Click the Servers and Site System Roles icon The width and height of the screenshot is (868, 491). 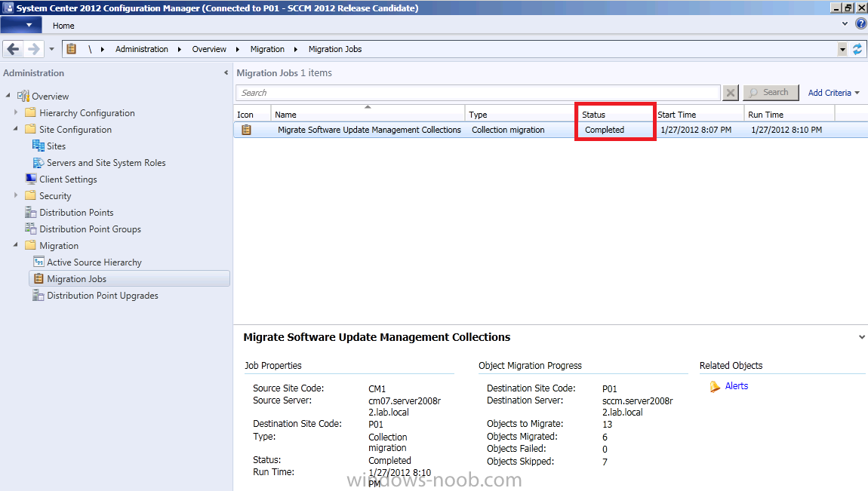click(38, 163)
